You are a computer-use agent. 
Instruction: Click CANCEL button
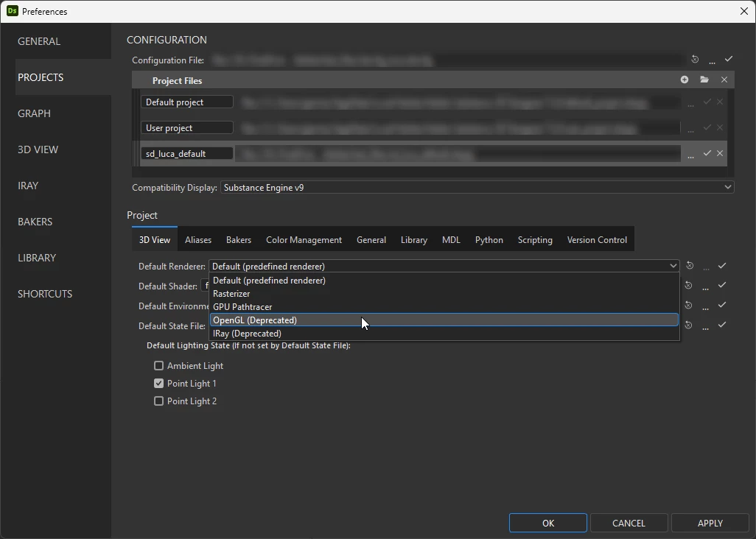pyautogui.click(x=629, y=523)
